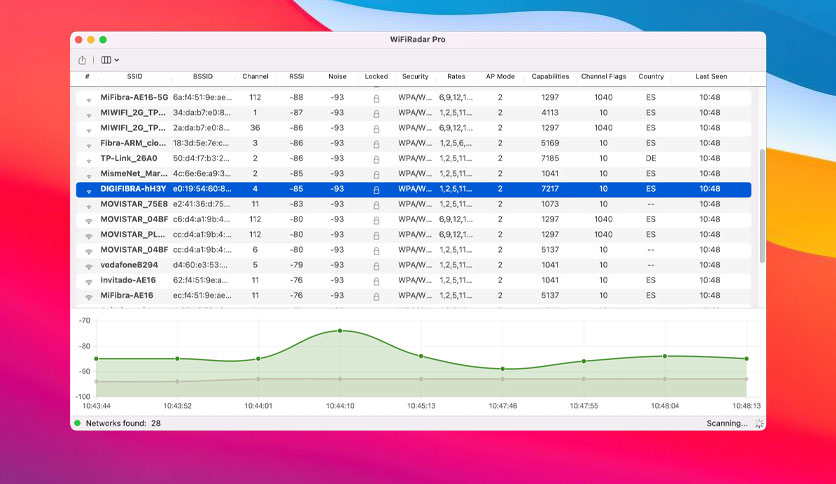Click the Channel Flags column header

point(604,77)
